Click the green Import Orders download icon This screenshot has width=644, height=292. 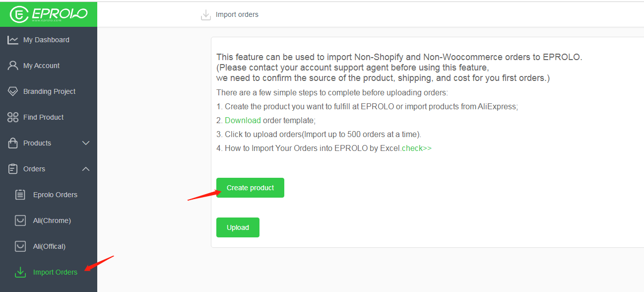[20, 272]
